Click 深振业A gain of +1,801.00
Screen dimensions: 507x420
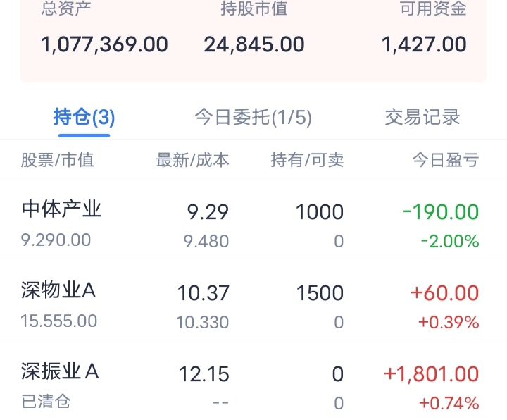tap(431, 373)
